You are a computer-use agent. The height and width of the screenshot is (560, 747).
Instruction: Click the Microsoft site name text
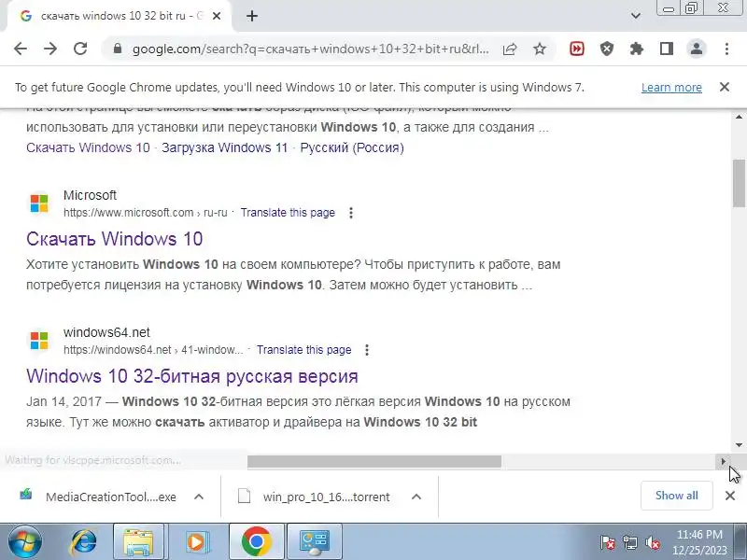coord(90,195)
